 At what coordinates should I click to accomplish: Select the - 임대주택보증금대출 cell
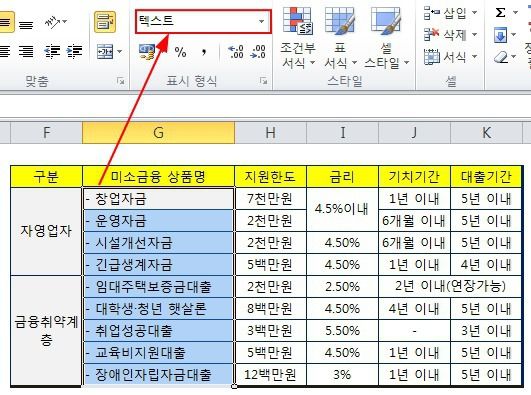point(158,287)
